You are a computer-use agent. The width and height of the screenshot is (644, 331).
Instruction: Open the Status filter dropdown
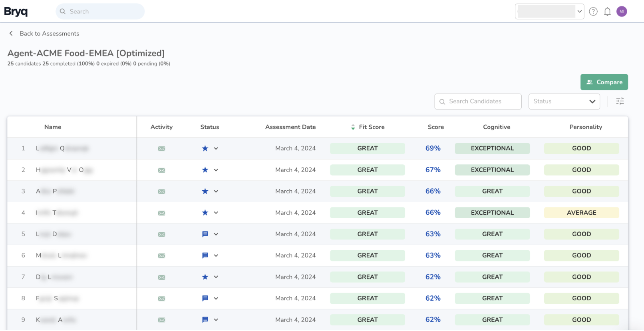click(564, 102)
